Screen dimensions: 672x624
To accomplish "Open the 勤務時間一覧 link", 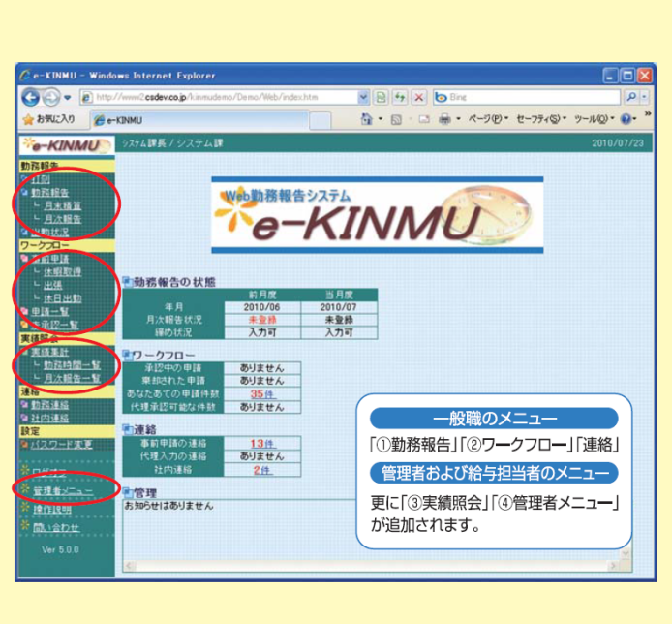I will [x=72, y=365].
